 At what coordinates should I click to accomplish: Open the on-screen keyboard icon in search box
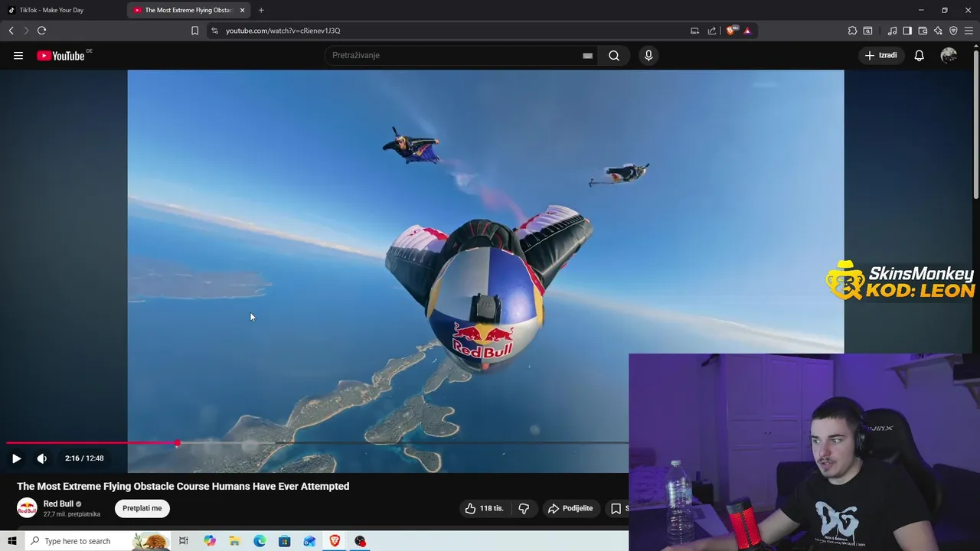pos(587,55)
